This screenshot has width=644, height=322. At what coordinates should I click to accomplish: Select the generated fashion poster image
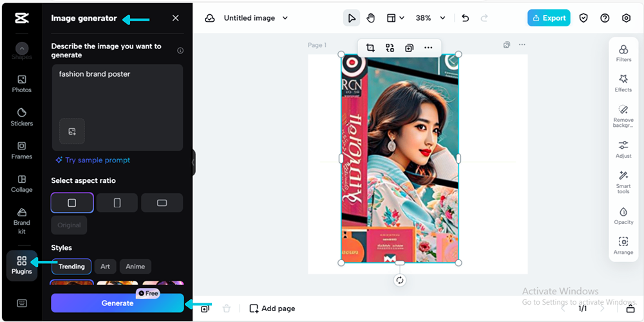400,158
